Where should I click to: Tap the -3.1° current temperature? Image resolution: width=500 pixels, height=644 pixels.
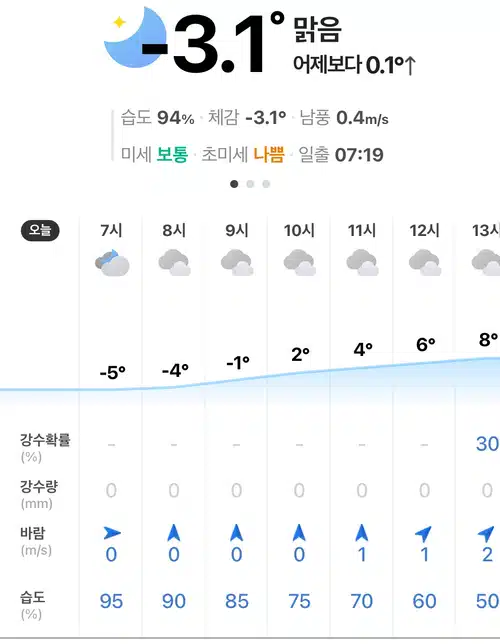coord(213,43)
